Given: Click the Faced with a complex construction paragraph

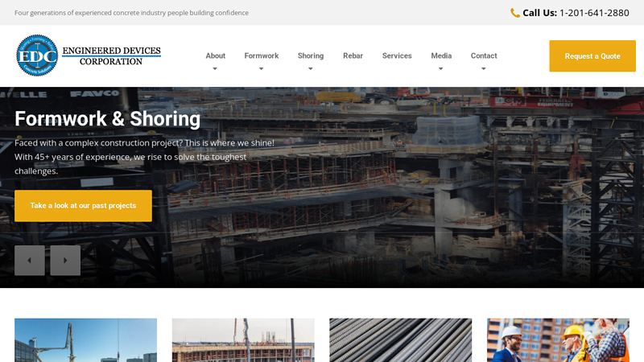Looking at the screenshot, I should 144,157.
